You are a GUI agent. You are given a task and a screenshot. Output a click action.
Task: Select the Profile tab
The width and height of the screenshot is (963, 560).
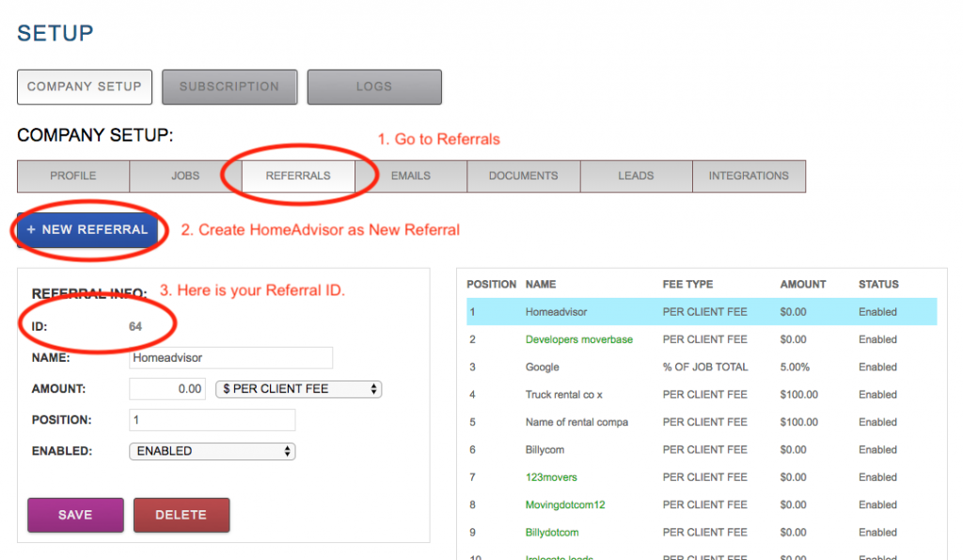(73, 176)
